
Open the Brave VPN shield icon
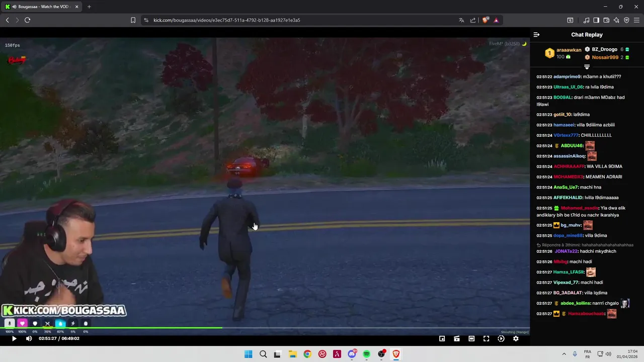point(626,20)
